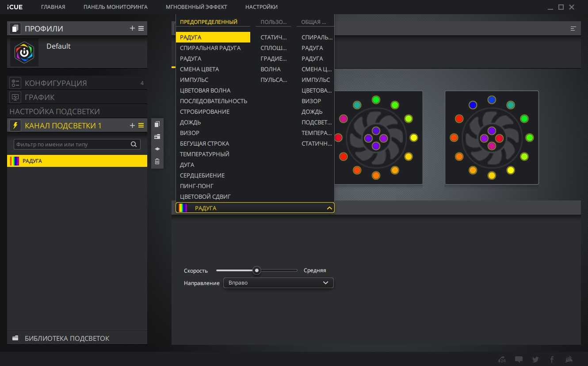Open the КОНФИГУРАЦИЯ section in sidebar
The height and width of the screenshot is (366, 588).
[56, 83]
